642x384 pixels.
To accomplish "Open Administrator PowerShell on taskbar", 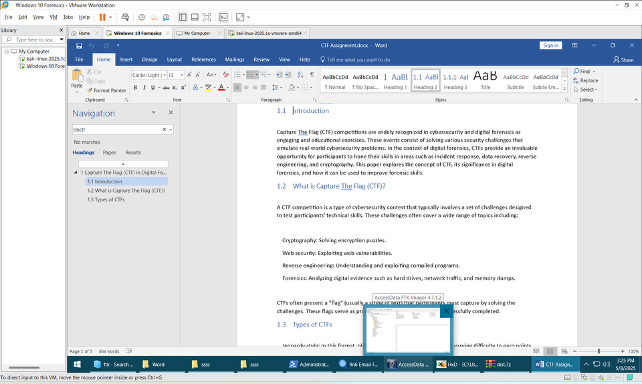I will 309,364.
